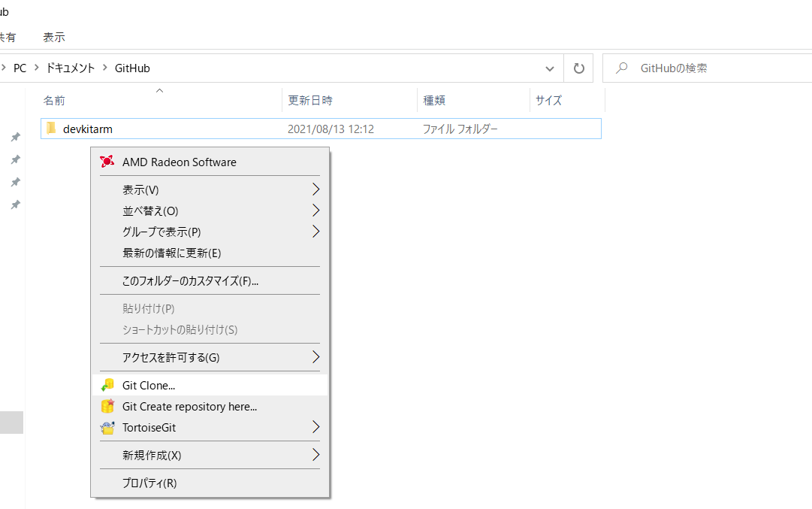
Task: Expand the 並べ替え(O) submenu arrow
Action: click(x=316, y=211)
